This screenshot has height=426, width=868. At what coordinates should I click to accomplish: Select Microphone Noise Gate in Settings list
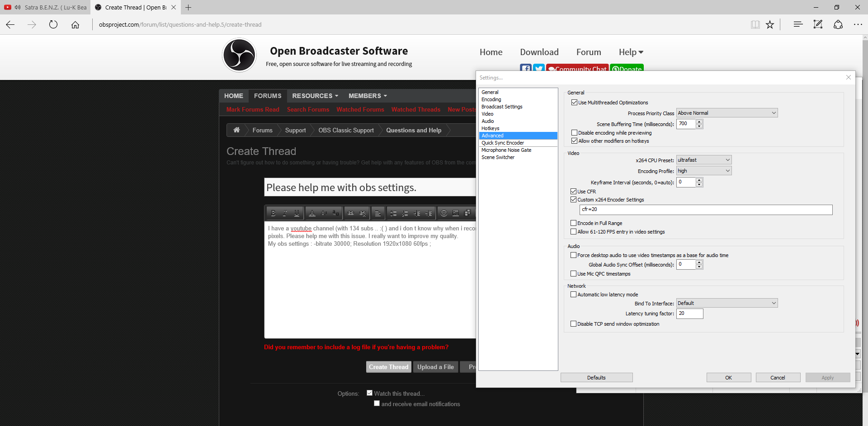point(518,150)
